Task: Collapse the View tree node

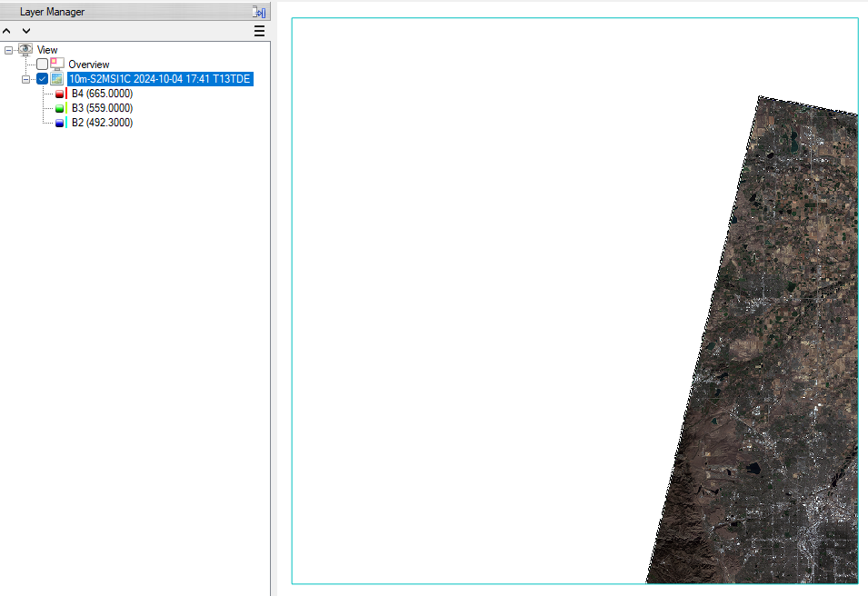Action: pyautogui.click(x=9, y=50)
